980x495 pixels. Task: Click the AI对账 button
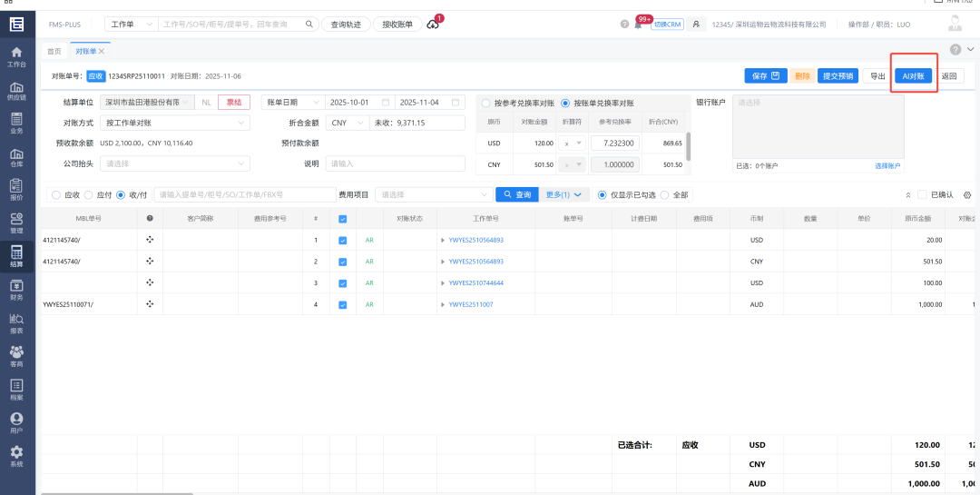coord(913,75)
